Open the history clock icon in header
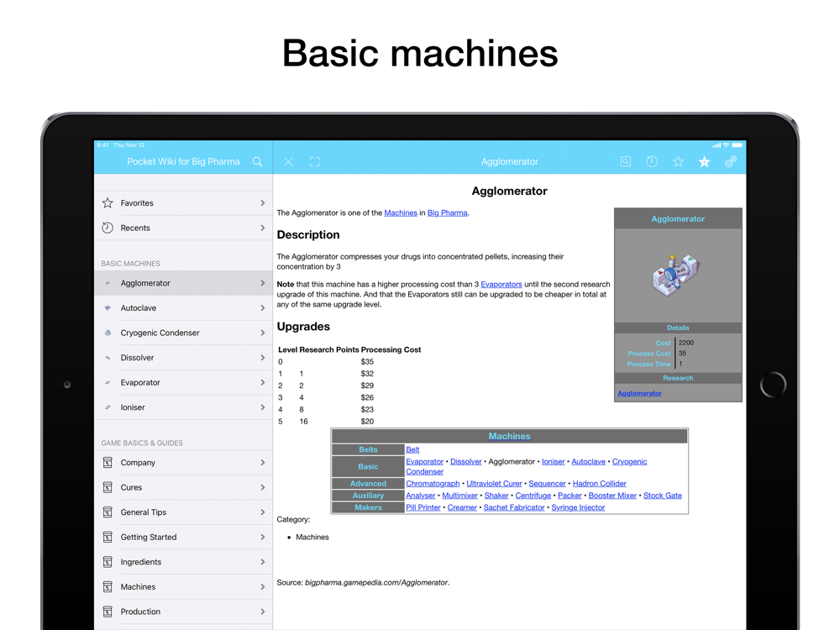Screen dimensions: 840x630 (x=652, y=162)
